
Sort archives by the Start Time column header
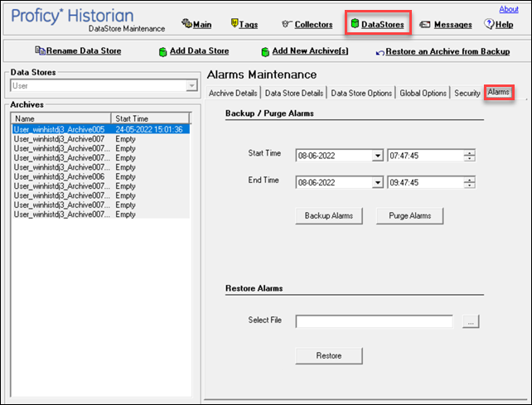150,118
